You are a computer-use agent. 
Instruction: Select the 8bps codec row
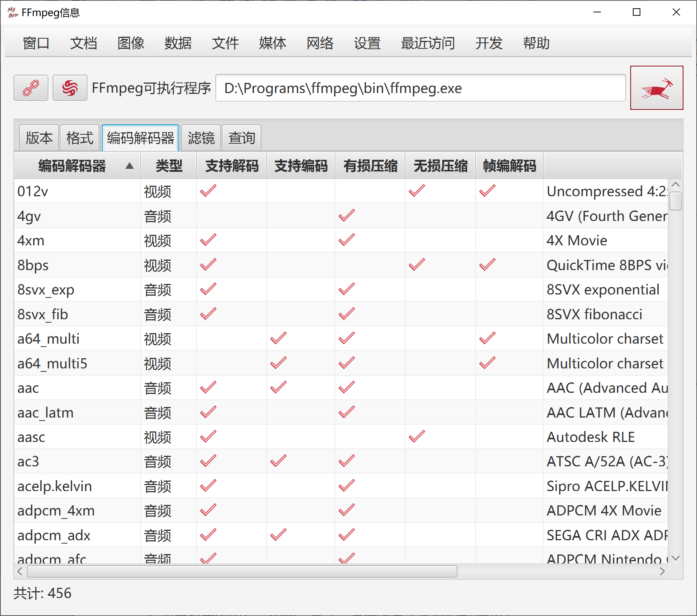tap(341, 265)
